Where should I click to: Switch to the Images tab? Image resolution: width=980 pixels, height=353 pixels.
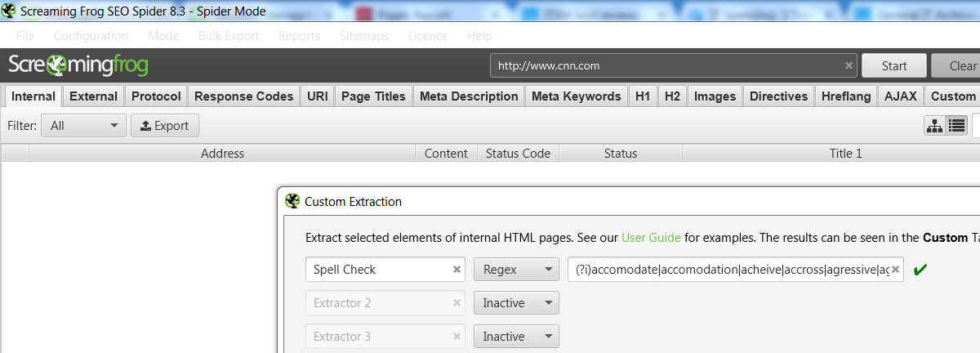point(715,96)
